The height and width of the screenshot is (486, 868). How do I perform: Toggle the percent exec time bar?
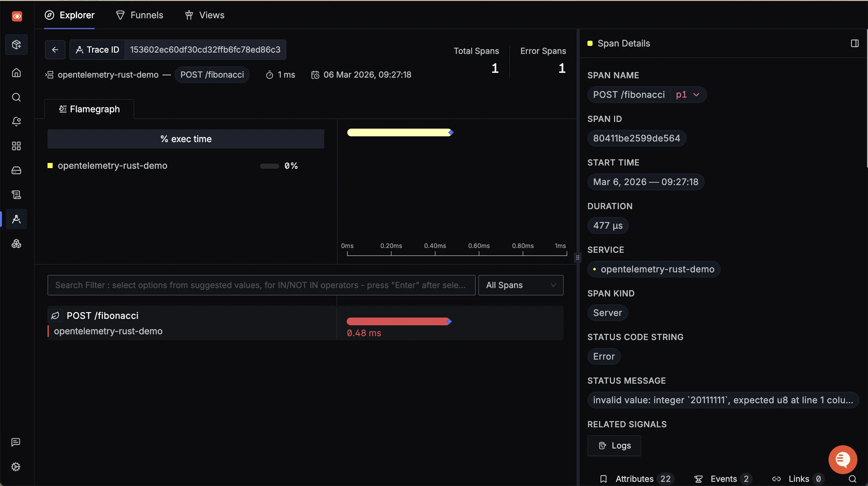pos(186,139)
